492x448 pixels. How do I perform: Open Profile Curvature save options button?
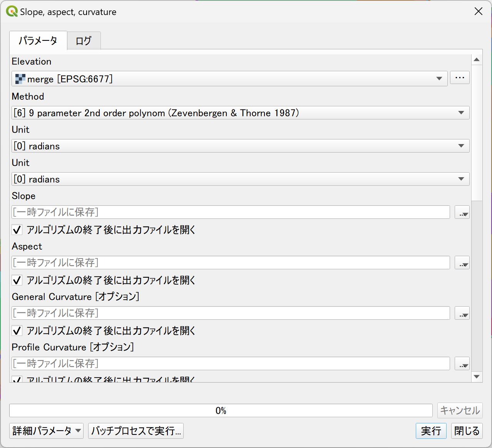pos(462,364)
